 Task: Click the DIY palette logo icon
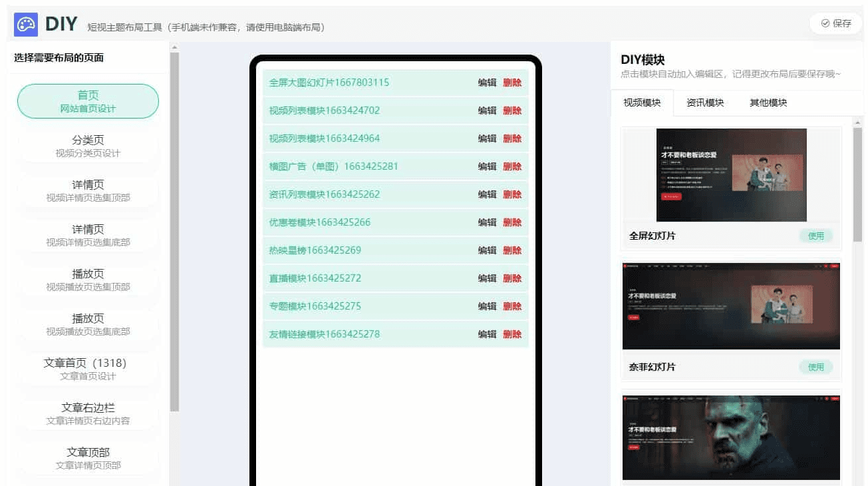pyautogui.click(x=26, y=25)
